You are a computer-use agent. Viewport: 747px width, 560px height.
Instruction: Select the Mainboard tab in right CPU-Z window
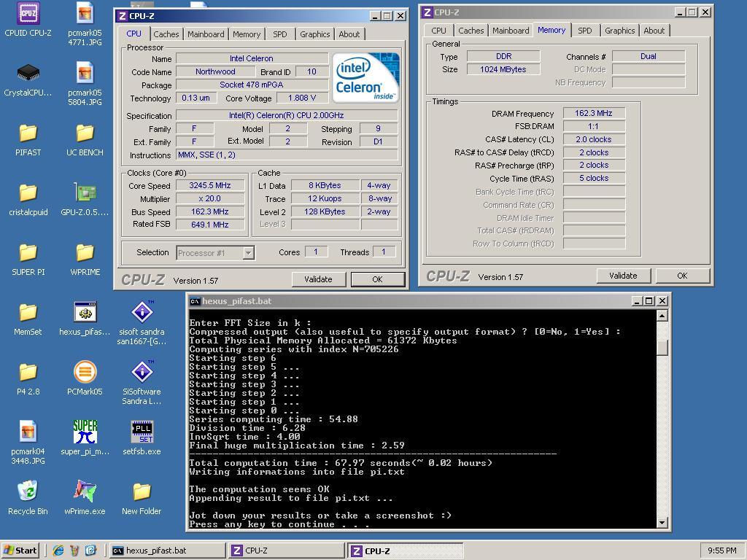click(x=510, y=31)
